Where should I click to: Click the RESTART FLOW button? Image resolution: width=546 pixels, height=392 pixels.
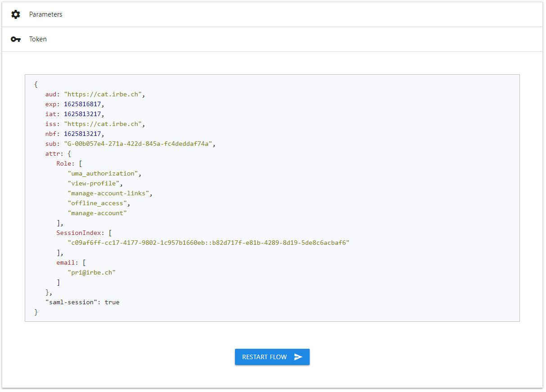point(272,357)
